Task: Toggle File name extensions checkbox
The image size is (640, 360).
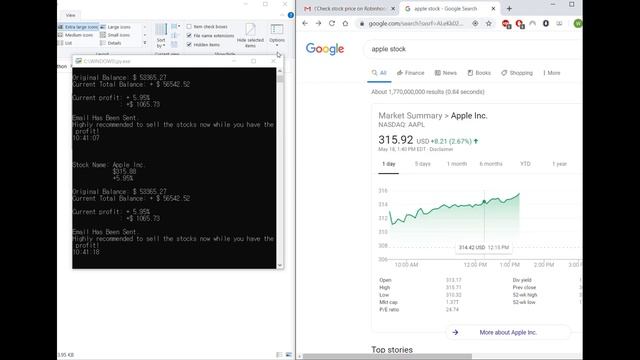Action: 189,36
